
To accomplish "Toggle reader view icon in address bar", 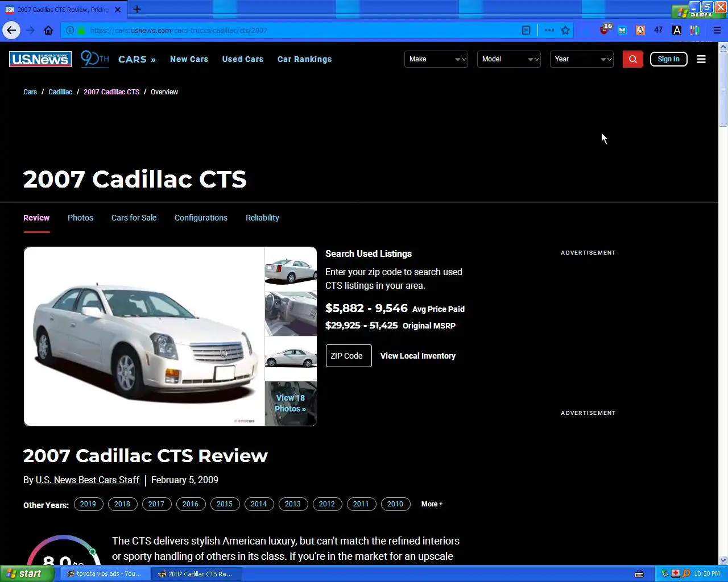I will pos(526,30).
